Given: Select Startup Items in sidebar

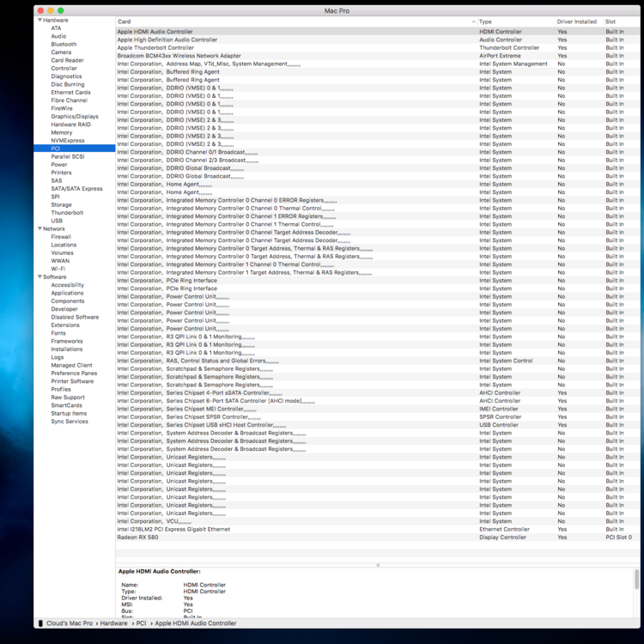Looking at the screenshot, I should [x=69, y=414].
